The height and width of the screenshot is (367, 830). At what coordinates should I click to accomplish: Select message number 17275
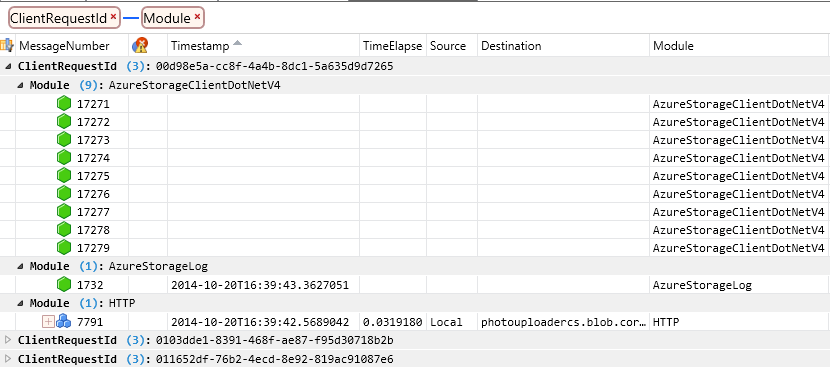pos(93,176)
